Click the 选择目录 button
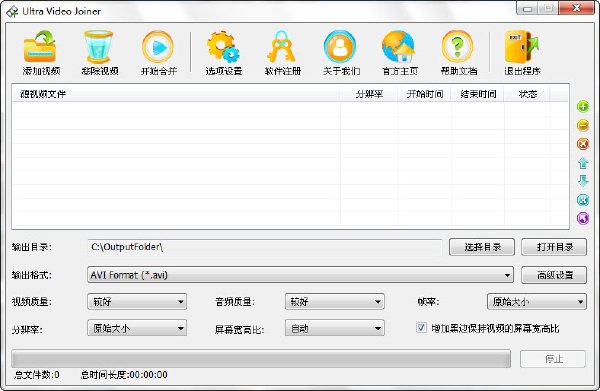 pyautogui.click(x=482, y=247)
